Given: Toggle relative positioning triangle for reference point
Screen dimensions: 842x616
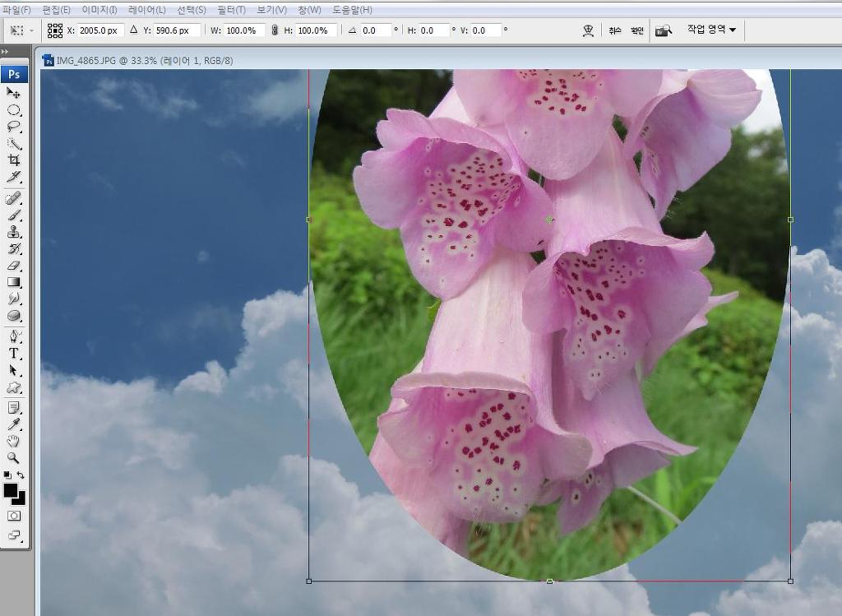Looking at the screenshot, I should coord(134,30).
